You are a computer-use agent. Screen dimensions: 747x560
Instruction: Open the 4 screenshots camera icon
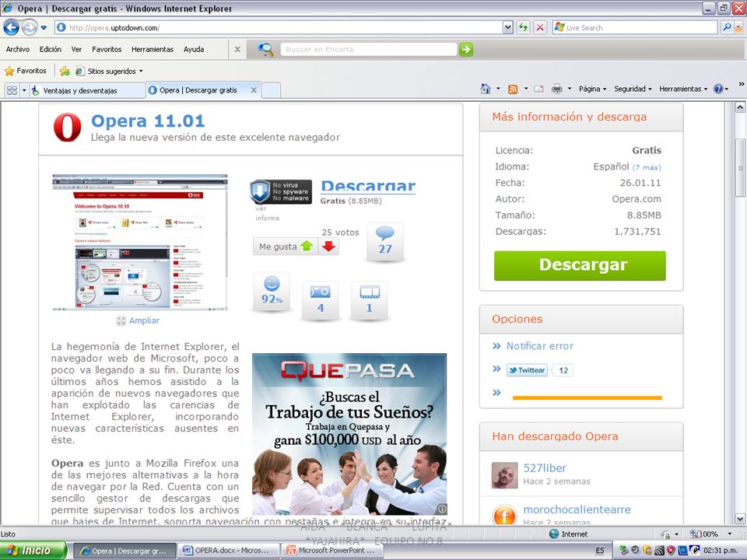coord(320,300)
